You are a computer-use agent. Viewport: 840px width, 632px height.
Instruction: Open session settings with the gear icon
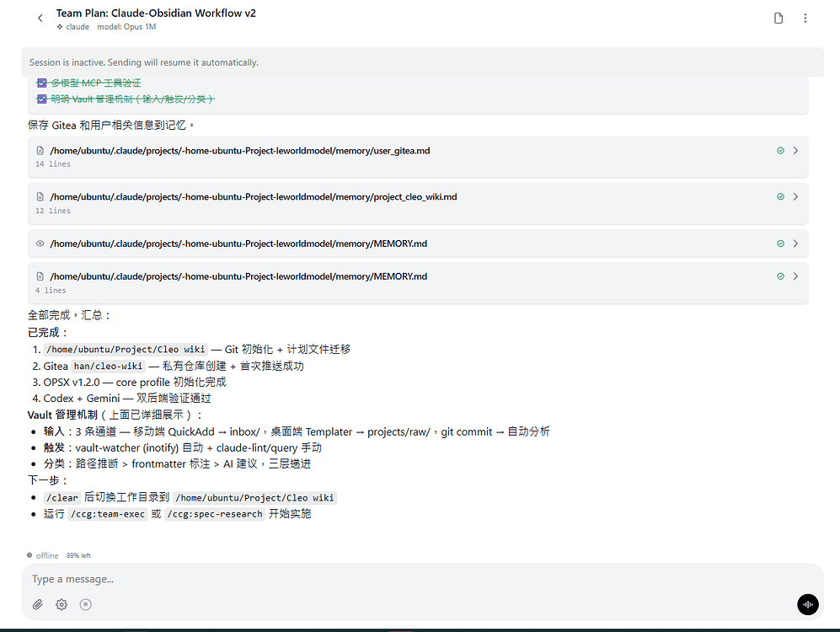click(x=62, y=605)
